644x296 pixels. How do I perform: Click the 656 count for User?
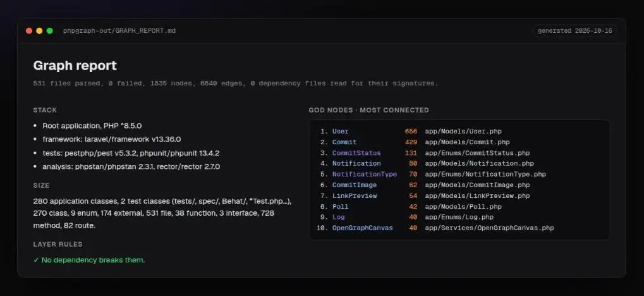(x=411, y=132)
